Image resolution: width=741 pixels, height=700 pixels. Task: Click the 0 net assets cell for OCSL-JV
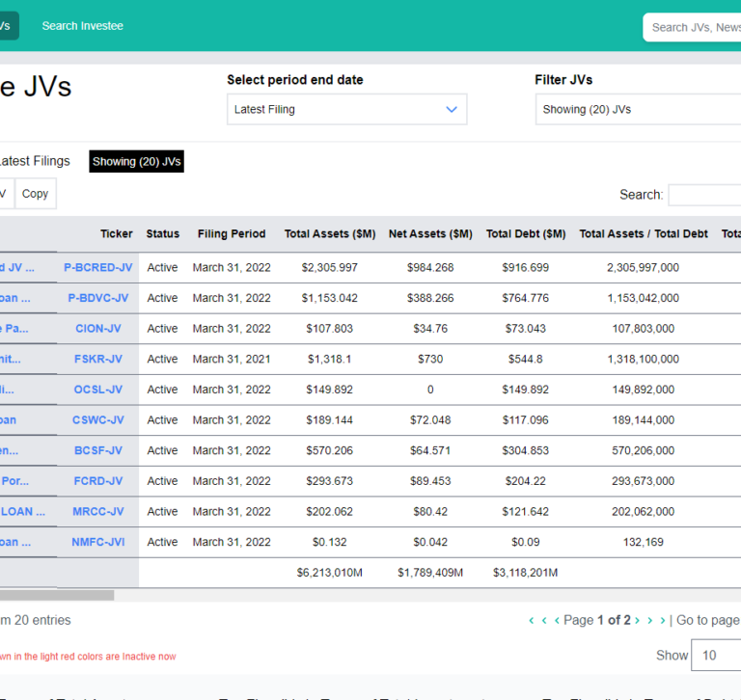pyautogui.click(x=430, y=390)
